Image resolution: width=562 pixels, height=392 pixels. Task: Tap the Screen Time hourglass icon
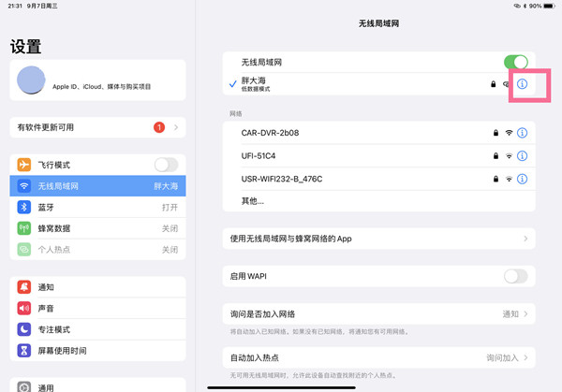pos(24,351)
